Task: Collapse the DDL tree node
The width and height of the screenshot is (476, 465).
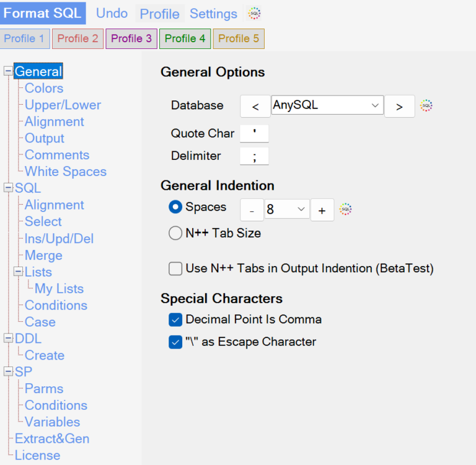Action: [9, 339]
